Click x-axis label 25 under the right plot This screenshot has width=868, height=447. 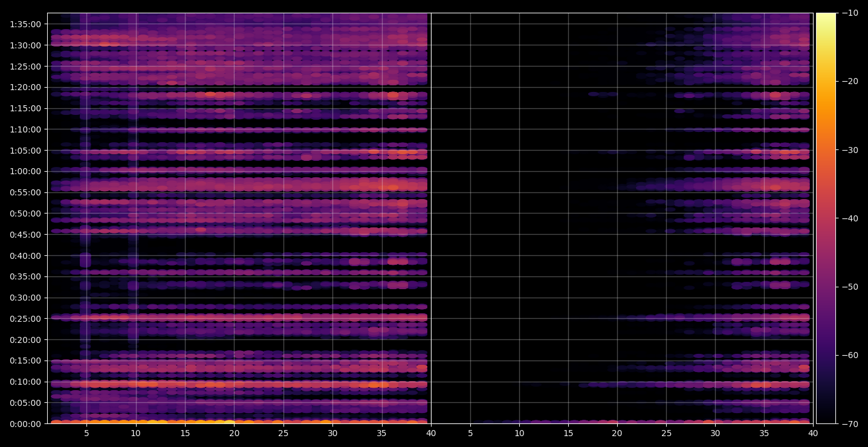[666, 433]
